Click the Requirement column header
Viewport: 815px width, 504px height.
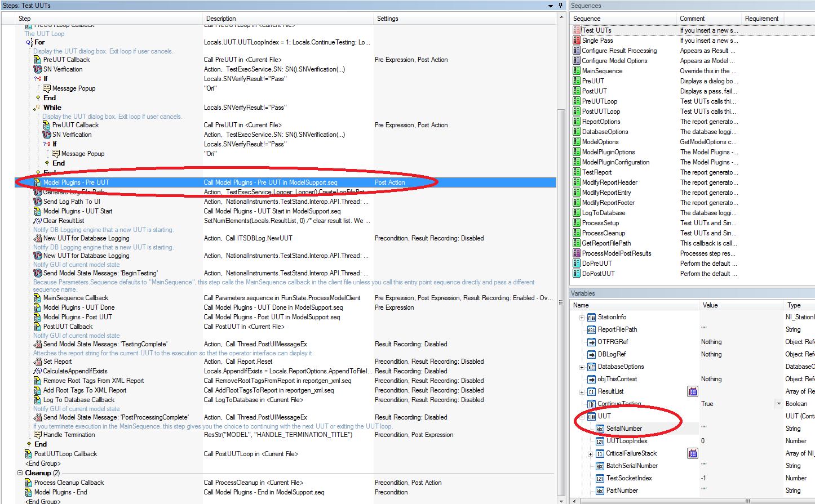point(761,19)
